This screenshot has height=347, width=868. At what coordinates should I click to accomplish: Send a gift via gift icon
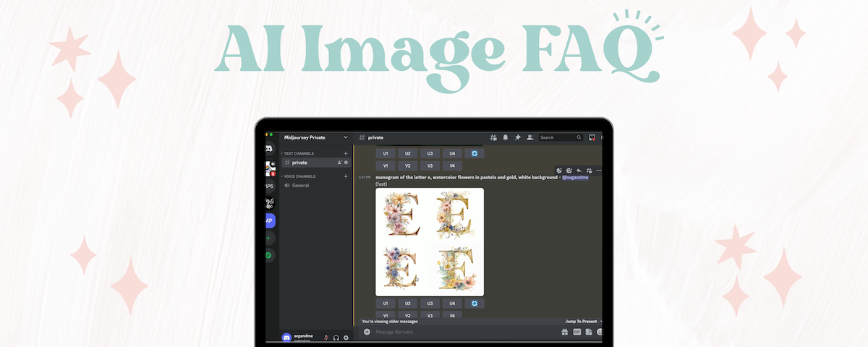(x=565, y=332)
